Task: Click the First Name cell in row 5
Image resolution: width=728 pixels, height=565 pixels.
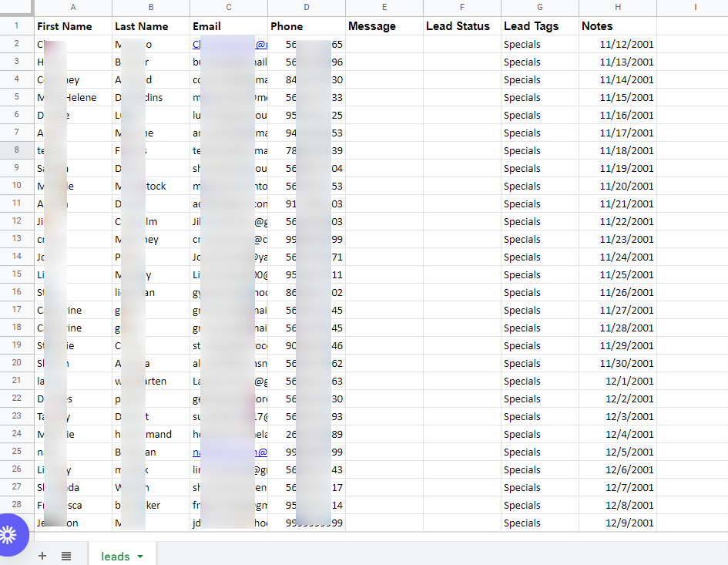Action: point(73,97)
